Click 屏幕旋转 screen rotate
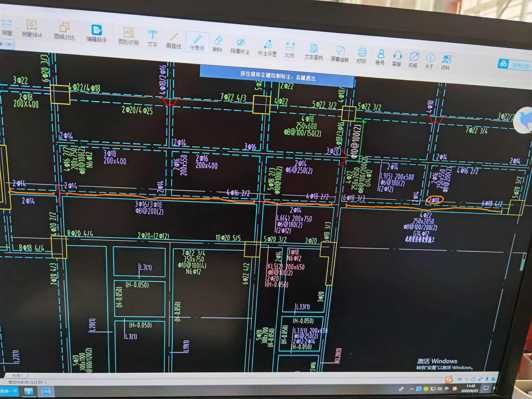Screen dimensions: 532x399 (340, 54)
